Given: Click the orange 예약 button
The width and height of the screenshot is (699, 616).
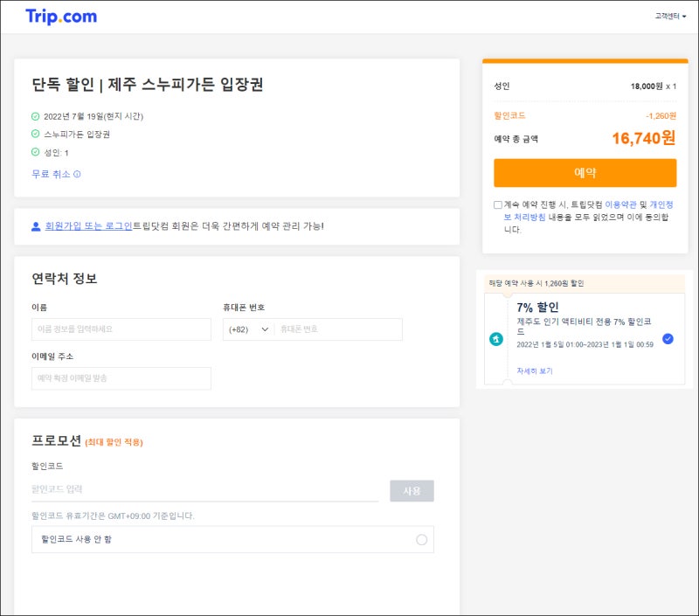Looking at the screenshot, I should (x=585, y=172).
